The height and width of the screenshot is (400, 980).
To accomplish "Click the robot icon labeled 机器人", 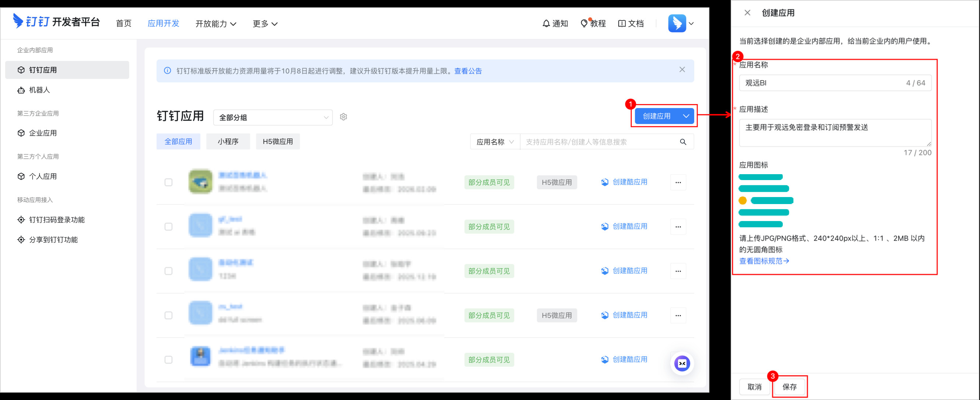I will (21, 90).
